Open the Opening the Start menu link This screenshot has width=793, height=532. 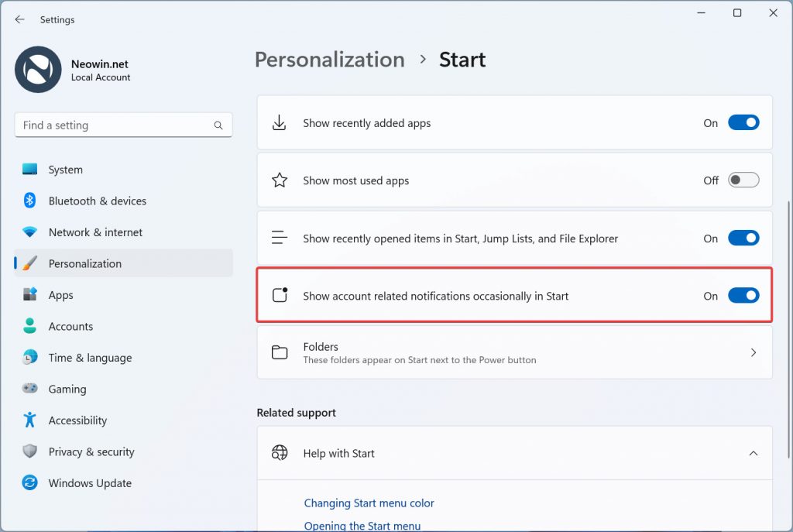pyautogui.click(x=362, y=526)
